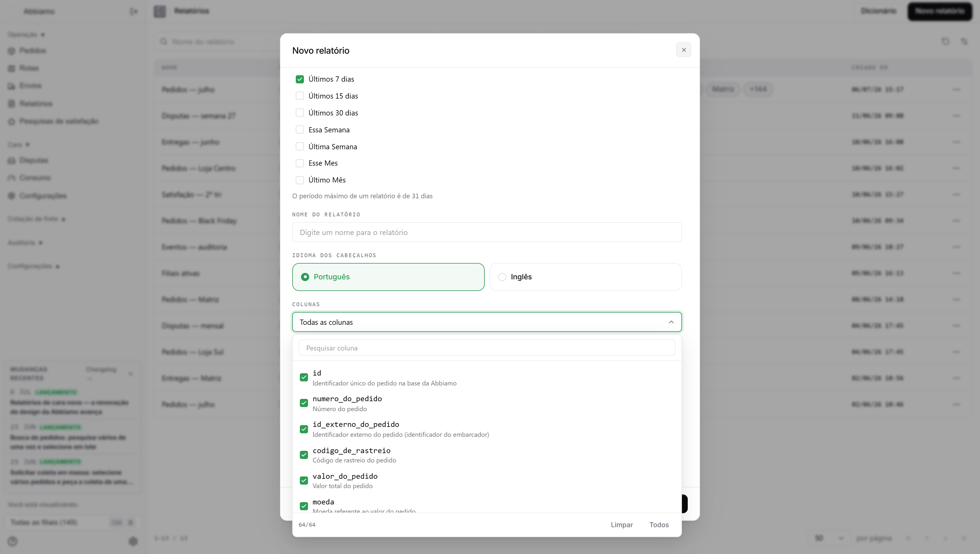Open the Disputas sidebar icon
Image resolution: width=980 pixels, height=554 pixels.
point(12,160)
